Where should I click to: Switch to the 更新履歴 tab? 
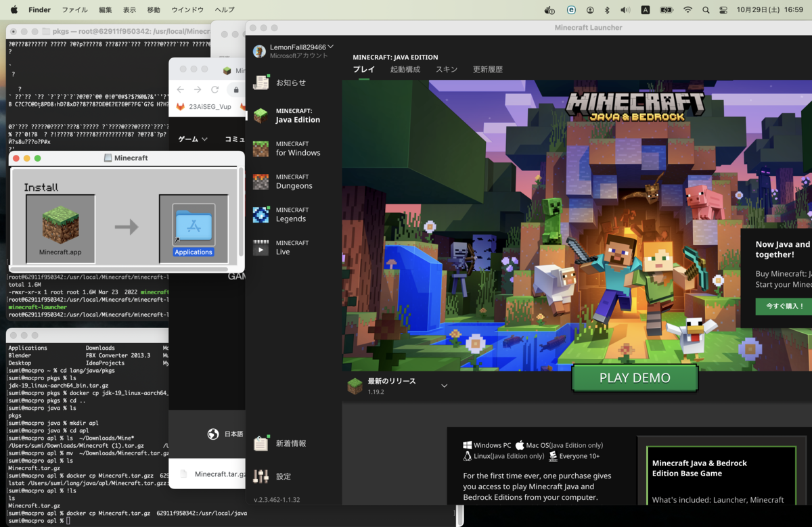[x=487, y=70]
